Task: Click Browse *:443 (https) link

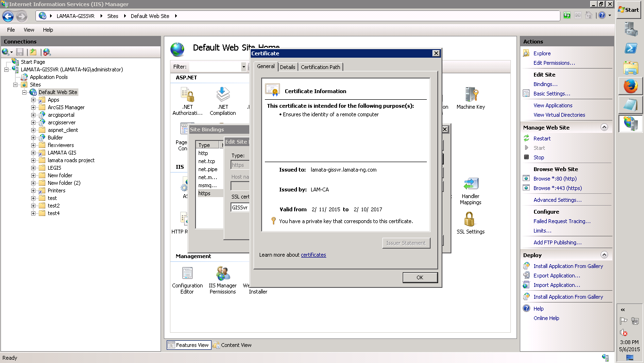Action: [558, 188]
